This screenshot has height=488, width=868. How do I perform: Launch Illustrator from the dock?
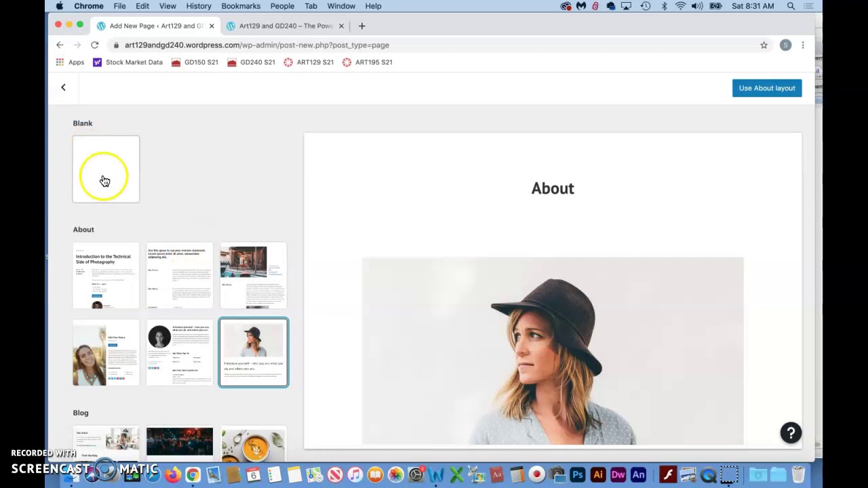(x=598, y=474)
